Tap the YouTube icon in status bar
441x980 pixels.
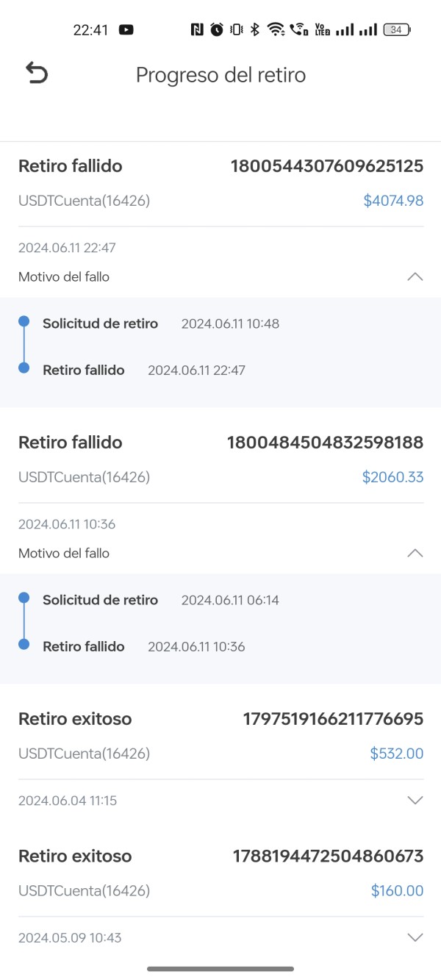point(126,30)
